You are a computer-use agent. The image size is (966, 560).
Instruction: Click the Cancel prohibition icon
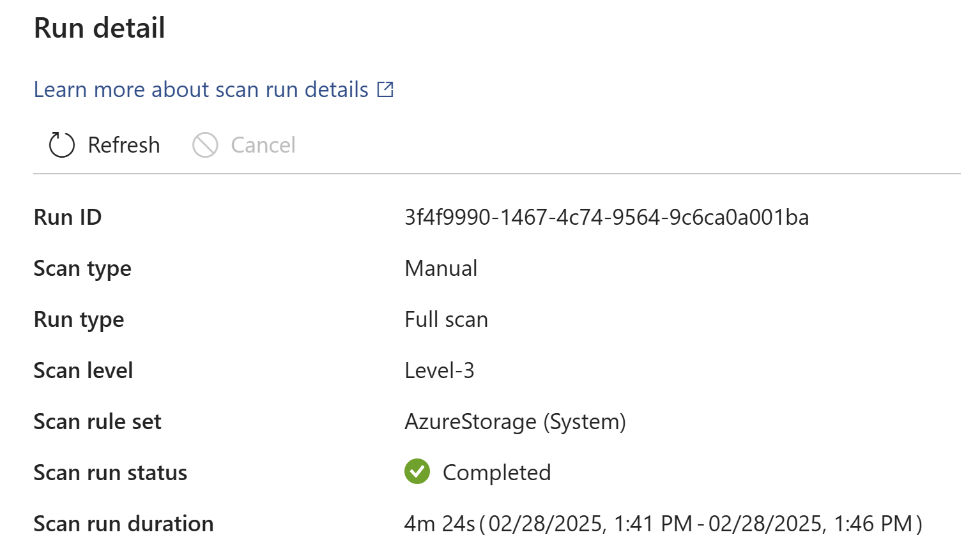204,145
